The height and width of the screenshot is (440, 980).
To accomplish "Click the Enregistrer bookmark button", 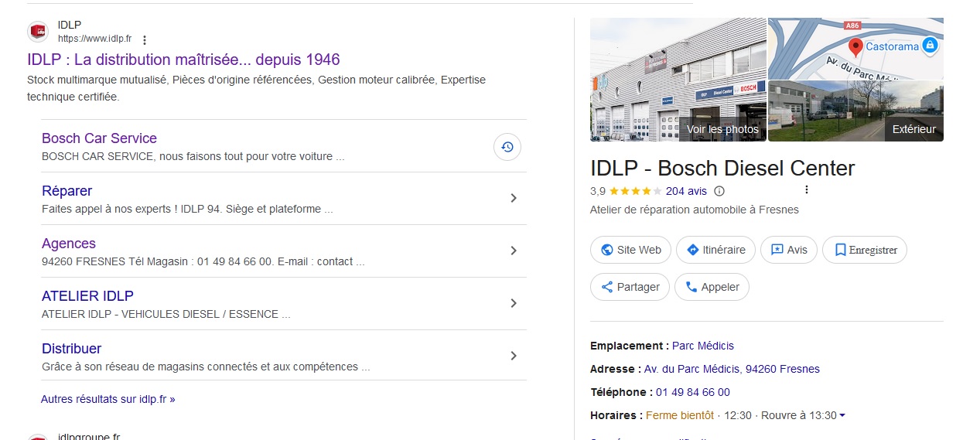I will click(x=864, y=250).
